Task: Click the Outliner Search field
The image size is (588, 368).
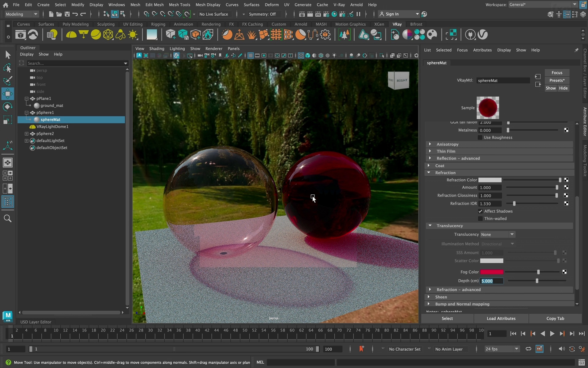Action: 75,63
